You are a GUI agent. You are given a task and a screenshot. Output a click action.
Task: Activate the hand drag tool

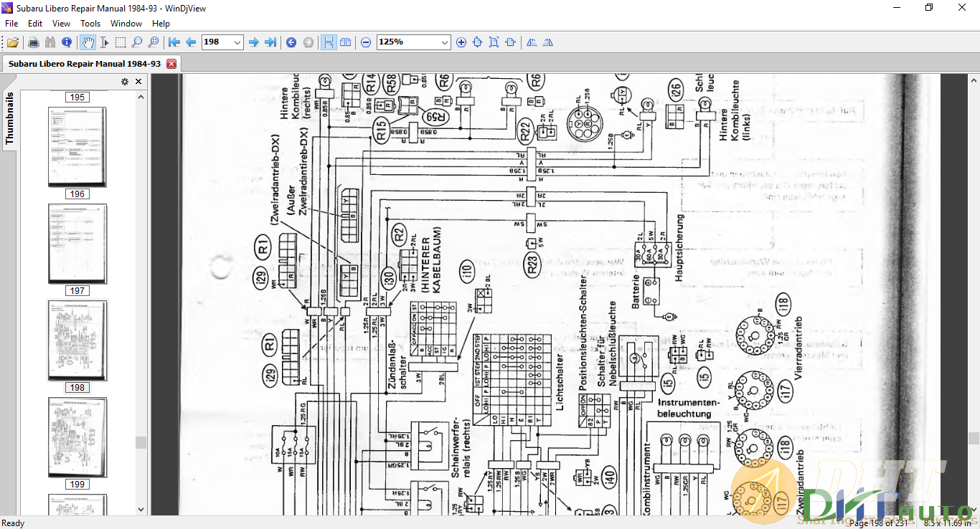88,42
